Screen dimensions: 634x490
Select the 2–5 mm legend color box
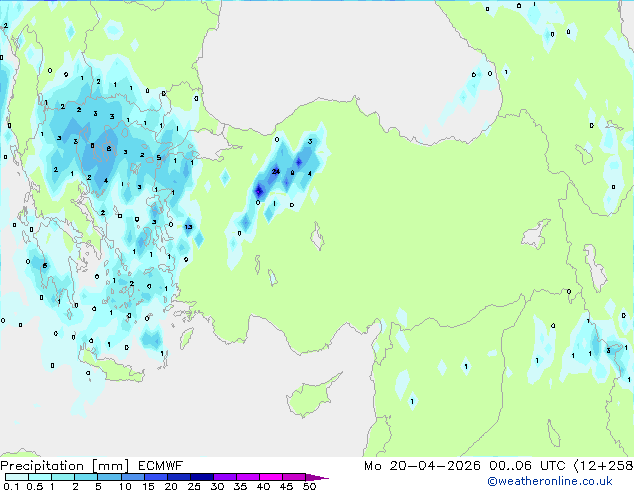86,477
